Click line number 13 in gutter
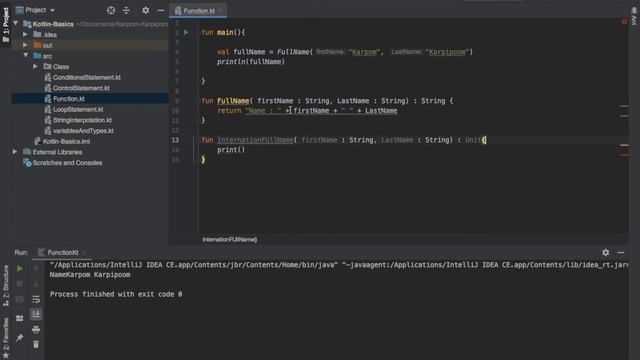This screenshot has height=360, width=640. click(175, 140)
